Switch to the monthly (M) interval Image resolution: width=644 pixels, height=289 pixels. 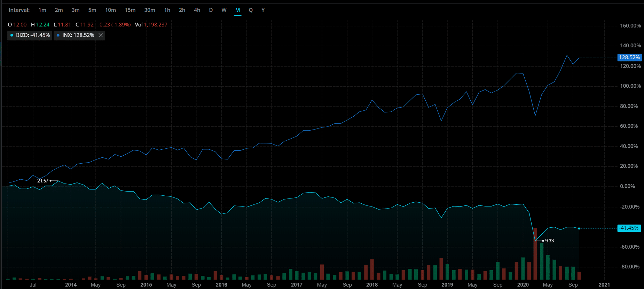(238, 10)
